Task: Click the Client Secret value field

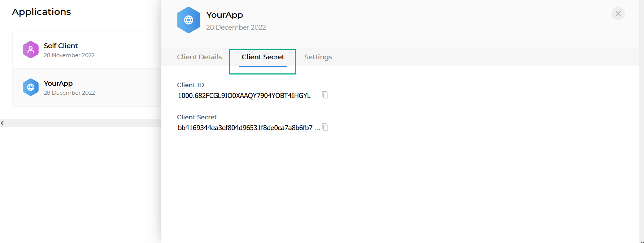Action: tap(249, 128)
